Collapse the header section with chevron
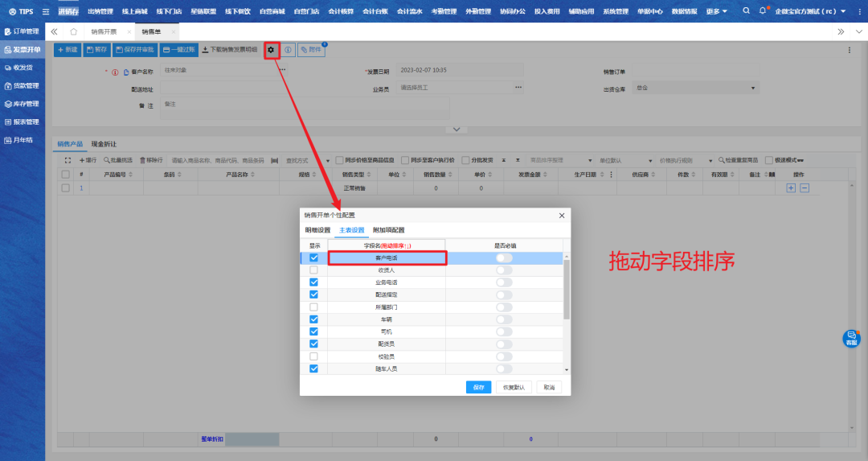This screenshot has height=461, width=868. 456,129
